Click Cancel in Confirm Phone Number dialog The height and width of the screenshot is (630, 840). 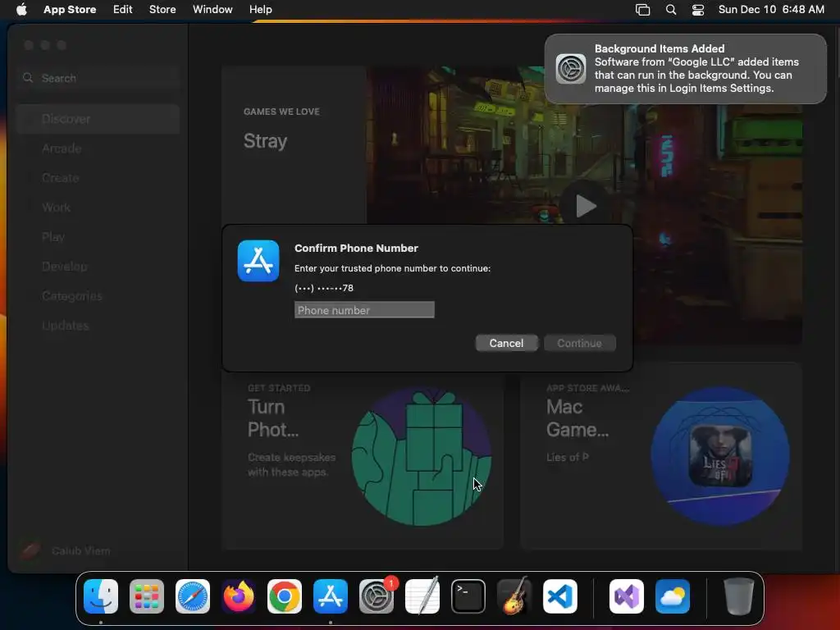point(506,343)
